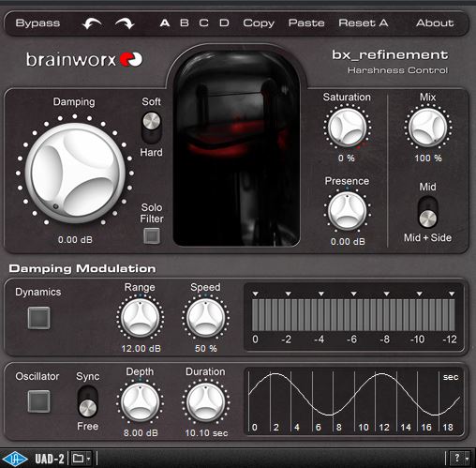Open the About page
The width and height of the screenshot is (476, 468).
click(x=435, y=23)
